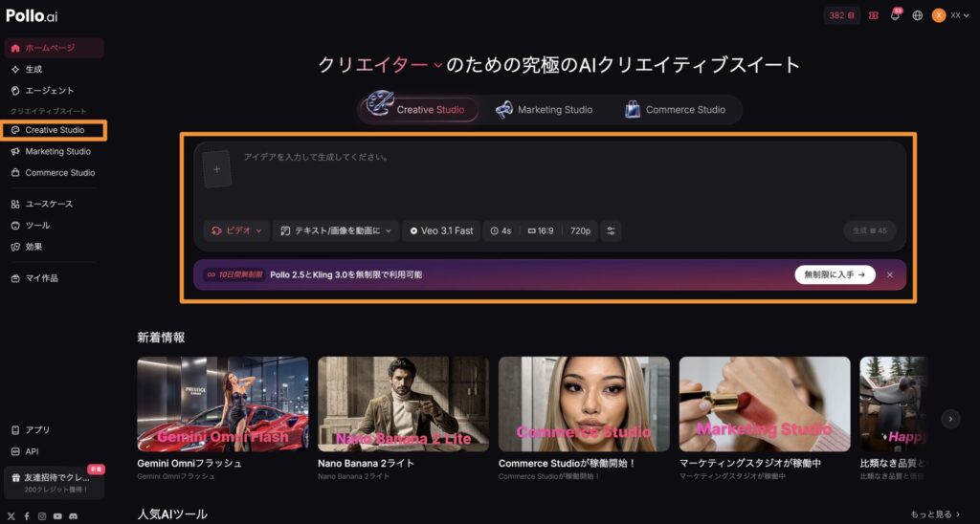Open the テキスト/画像を動画に mode dropdown
The height and width of the screenshot is (524, 980).
(x=336, y=230)
